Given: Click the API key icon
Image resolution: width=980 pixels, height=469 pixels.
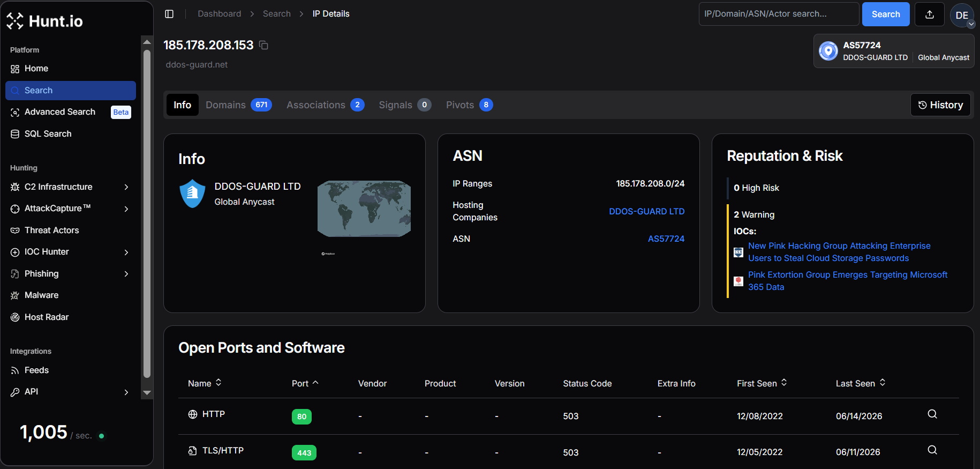Looking at the screenshot, I should click(15, 392).
